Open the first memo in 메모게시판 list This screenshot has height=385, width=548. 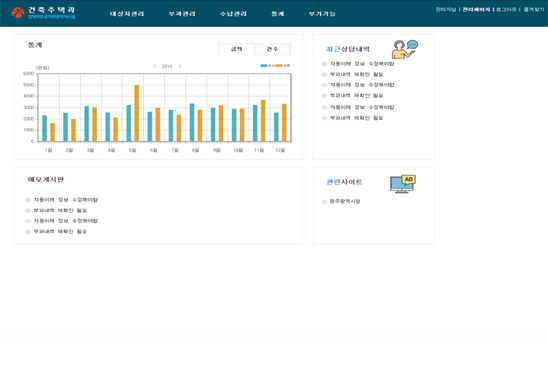click(66, 200)
